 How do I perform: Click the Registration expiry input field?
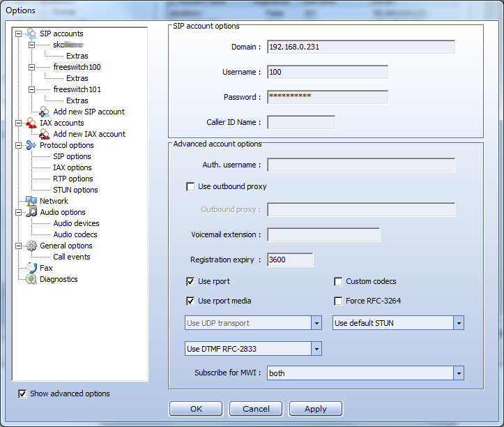290,260
